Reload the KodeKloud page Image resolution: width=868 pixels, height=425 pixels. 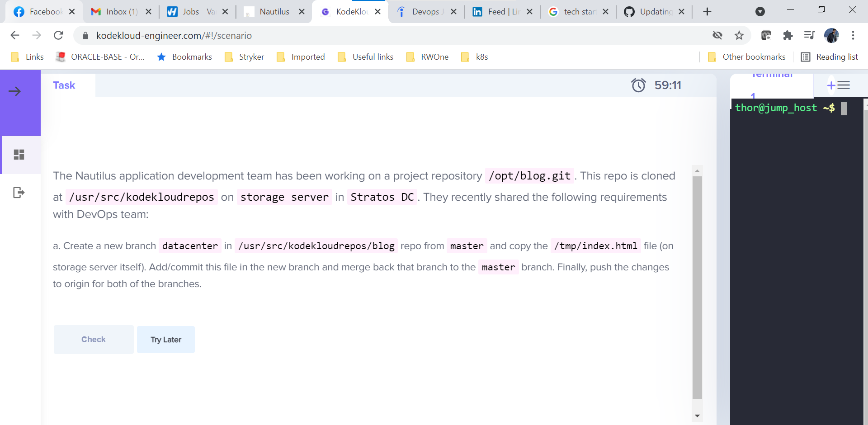(58, 35)
